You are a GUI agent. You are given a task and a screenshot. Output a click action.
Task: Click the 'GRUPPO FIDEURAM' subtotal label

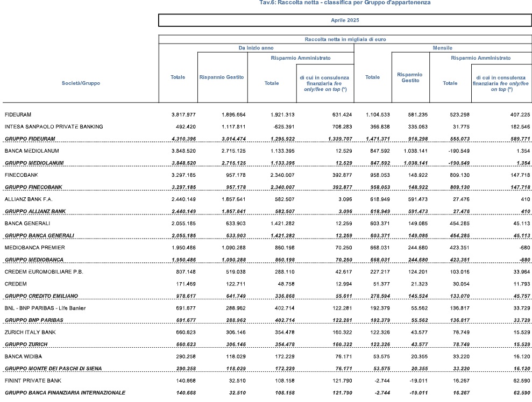[x=30, y=139]
